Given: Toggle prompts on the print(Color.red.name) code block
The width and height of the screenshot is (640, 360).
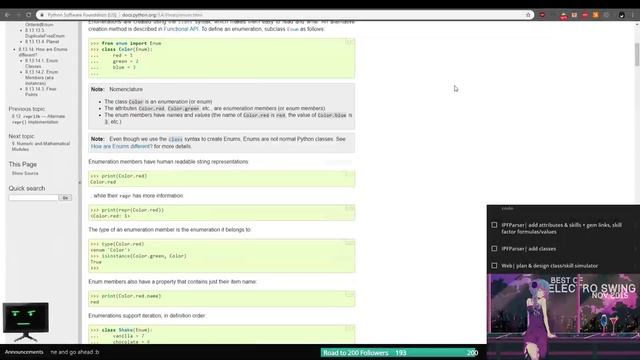Looking at the screenshot, I should click(x=349, y=294).
